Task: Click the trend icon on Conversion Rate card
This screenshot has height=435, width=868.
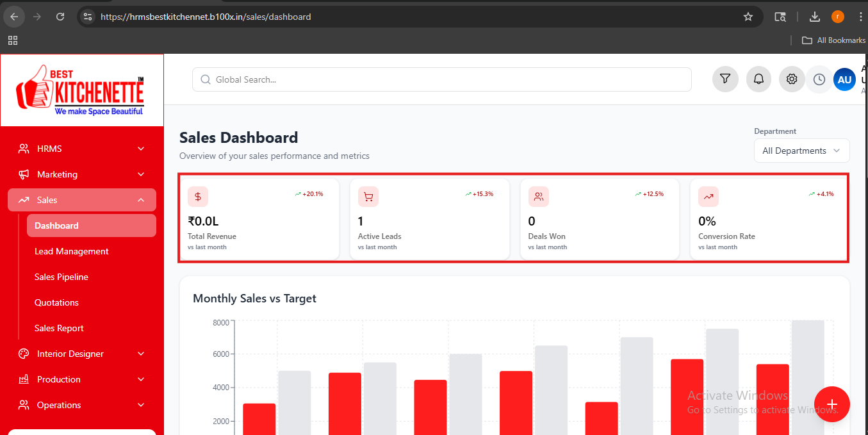Action: pos(708,197)
